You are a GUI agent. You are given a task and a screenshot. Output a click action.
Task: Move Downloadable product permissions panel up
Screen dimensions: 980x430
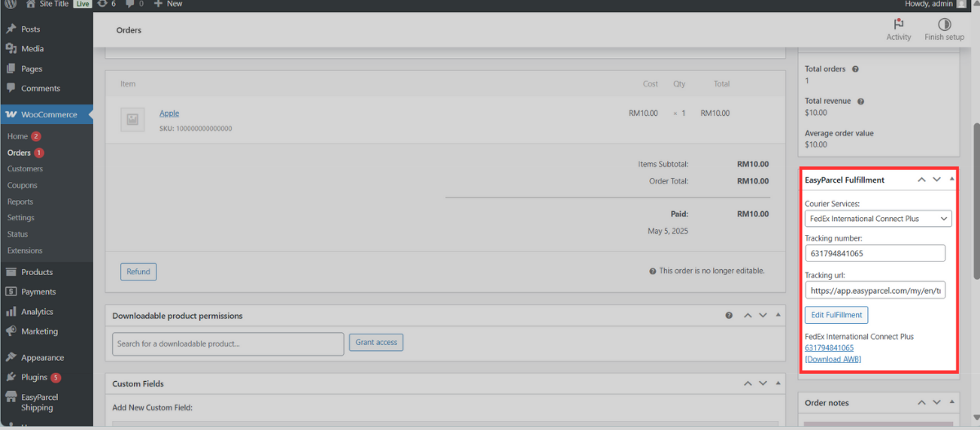[746, 316]
